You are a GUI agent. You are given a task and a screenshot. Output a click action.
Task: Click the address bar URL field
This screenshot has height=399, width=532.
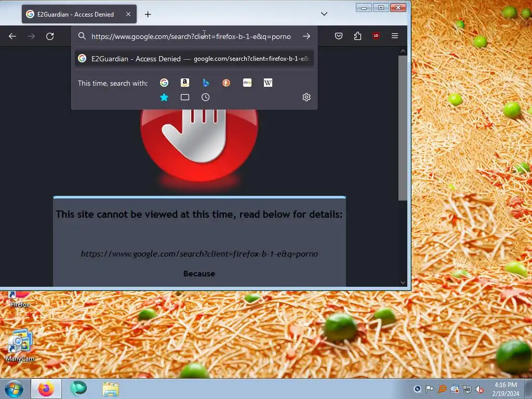pyautogui.click(x=191, y=36)
